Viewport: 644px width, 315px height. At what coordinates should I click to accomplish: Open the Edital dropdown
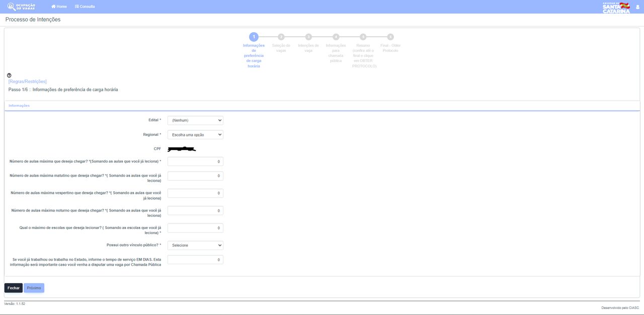pos(195,120)
